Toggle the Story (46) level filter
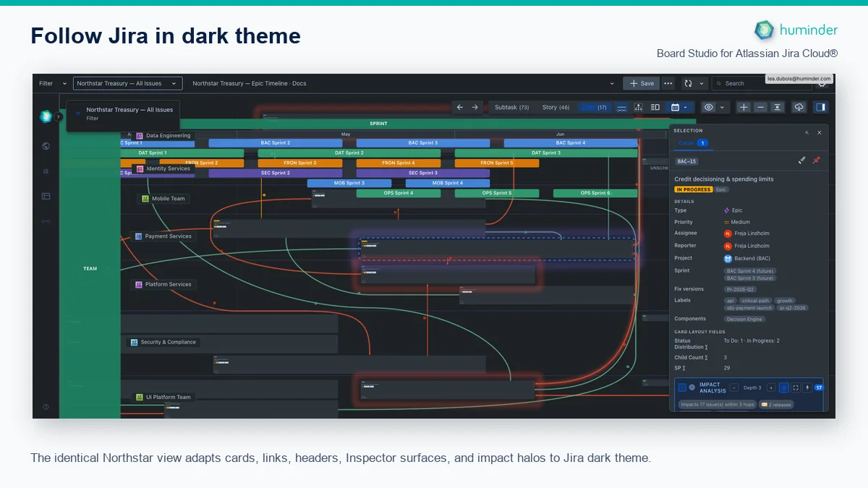The height and width of the screenshot is (488, 868). point(556,107)
